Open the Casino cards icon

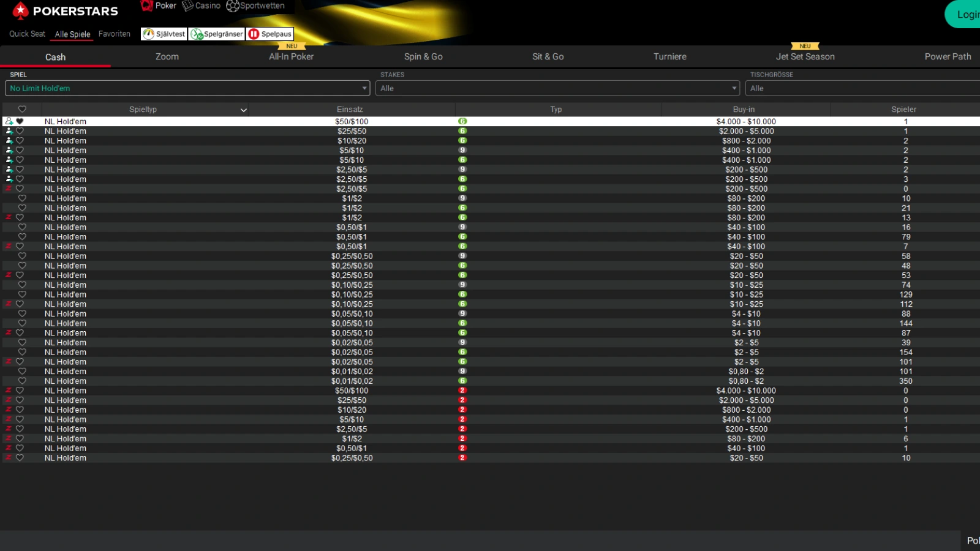pyautogui.click(x=187, y=6)
